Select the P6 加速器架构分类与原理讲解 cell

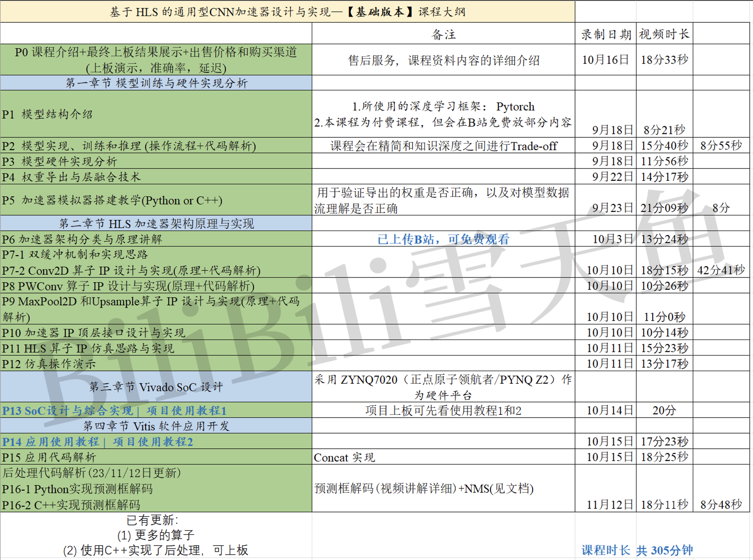[x=156, y=239]
